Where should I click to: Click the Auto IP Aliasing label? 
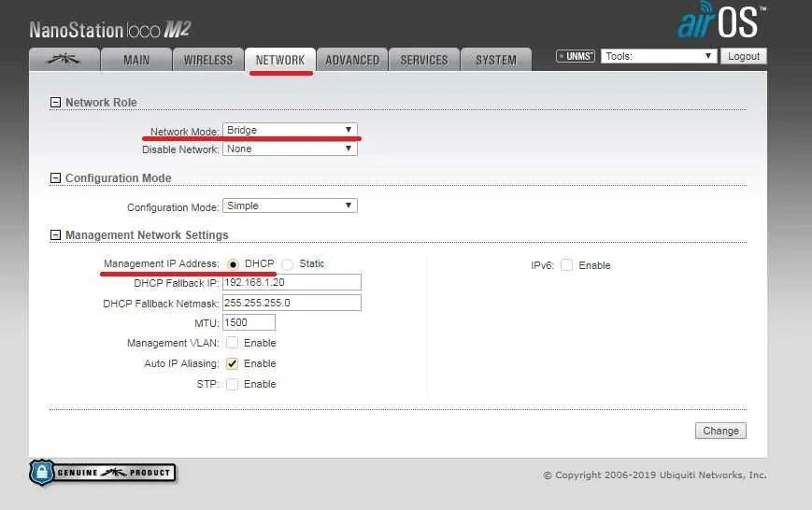(x=181, y=363)
